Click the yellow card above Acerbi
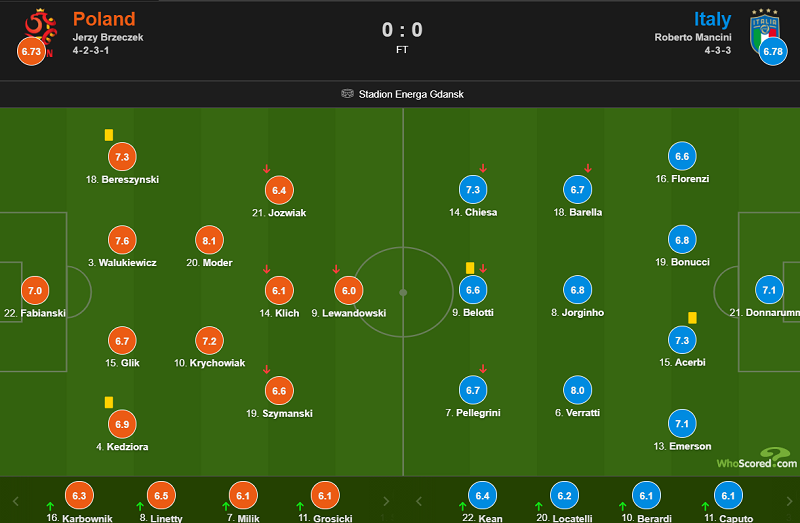The width and height of the screenshot is (800, 523). click(x=691, y=317)
